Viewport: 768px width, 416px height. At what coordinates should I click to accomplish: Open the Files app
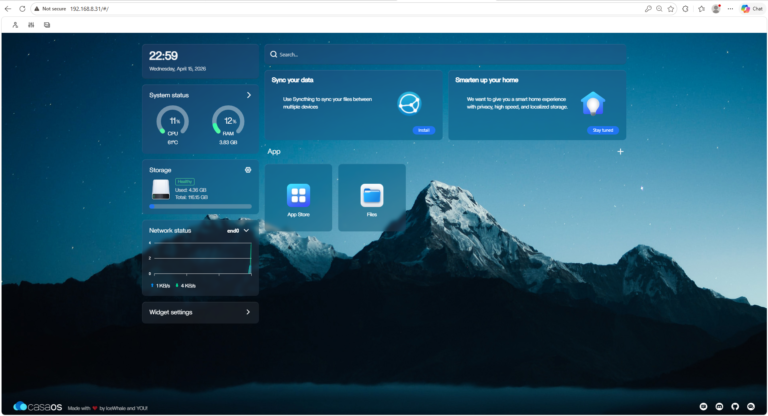pyautogui.click(x=372, y=196)
